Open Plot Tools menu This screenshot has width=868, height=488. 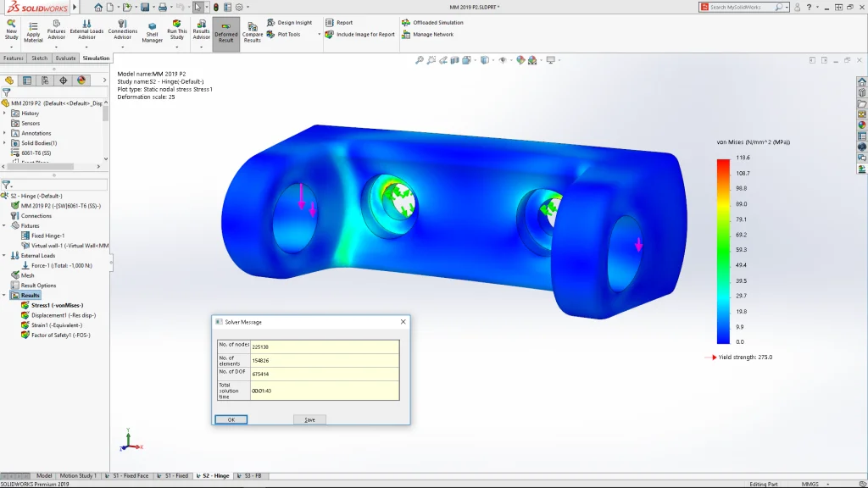click(x=284, y=34)
